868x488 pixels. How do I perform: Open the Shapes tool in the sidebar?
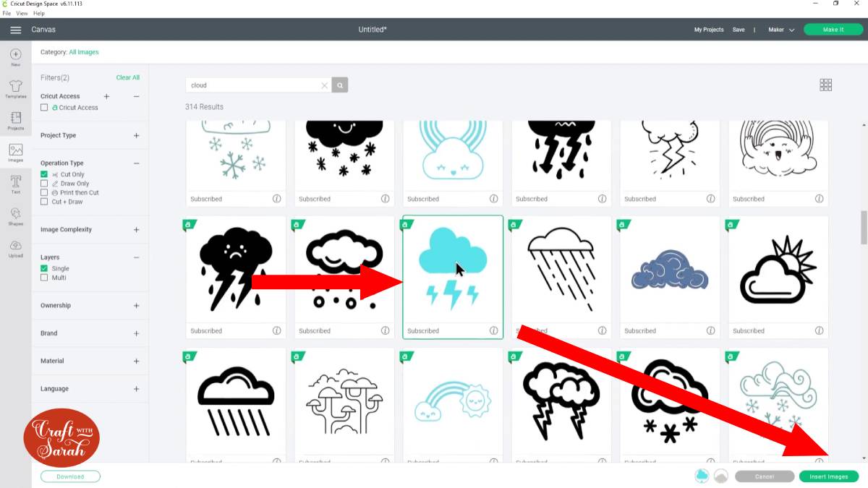(15, 215)
